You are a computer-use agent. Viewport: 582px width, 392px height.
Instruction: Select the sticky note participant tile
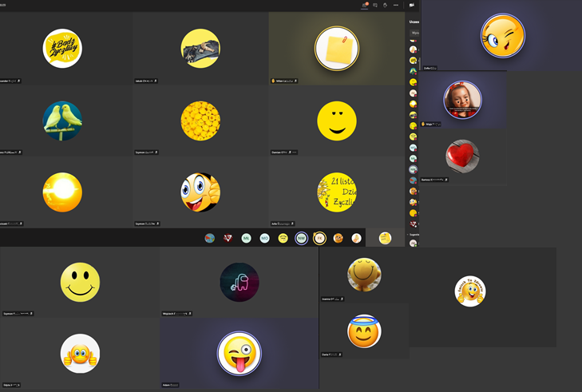coord(336,48)
